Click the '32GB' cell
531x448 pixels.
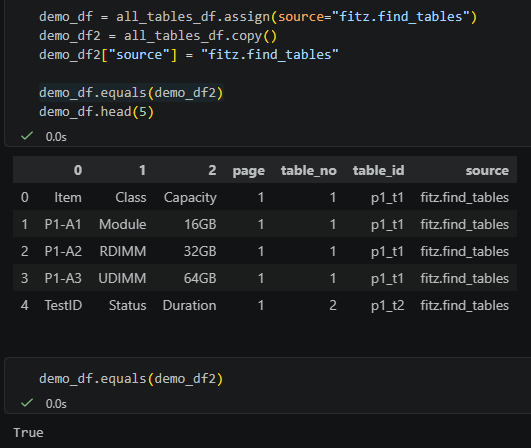pos(200,251)
